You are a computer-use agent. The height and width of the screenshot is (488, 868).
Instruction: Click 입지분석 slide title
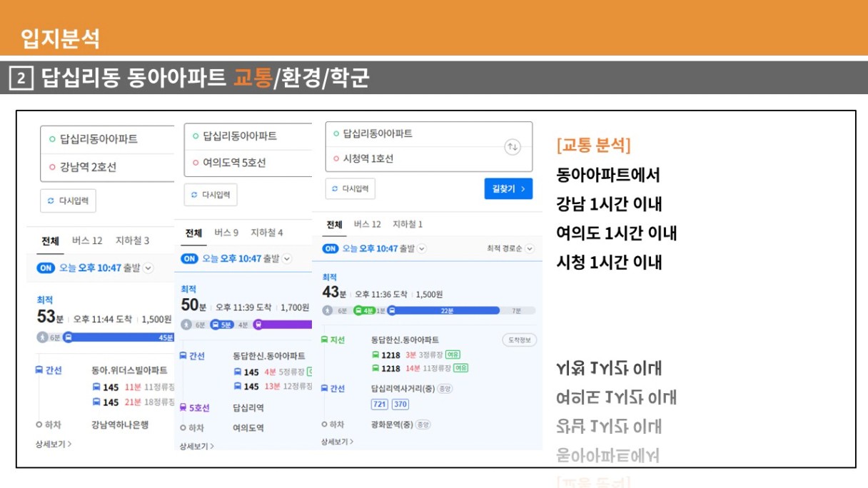[x=60, y=38]
